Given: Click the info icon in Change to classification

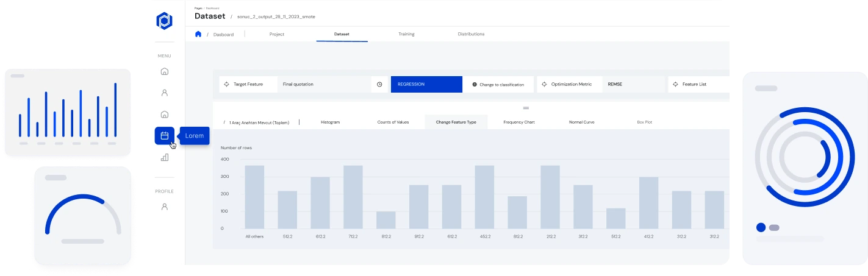Looking at the screenshot, I should pos(475,84).
